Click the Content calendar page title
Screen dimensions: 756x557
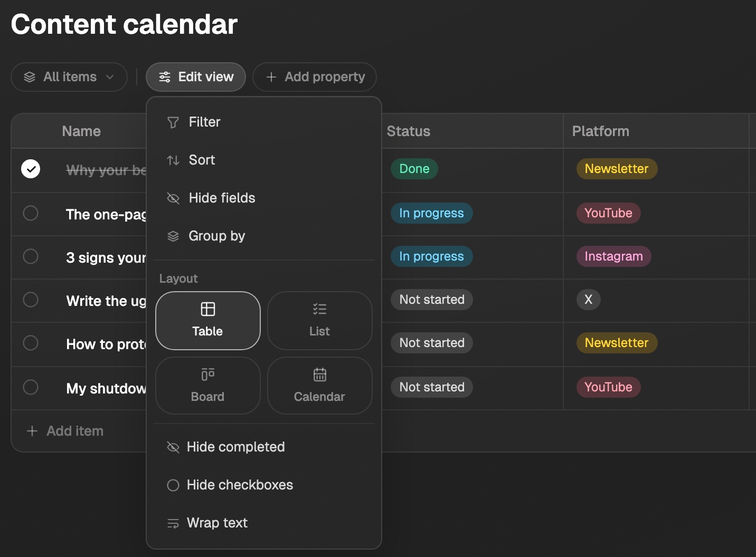click(x=124, y=24)
